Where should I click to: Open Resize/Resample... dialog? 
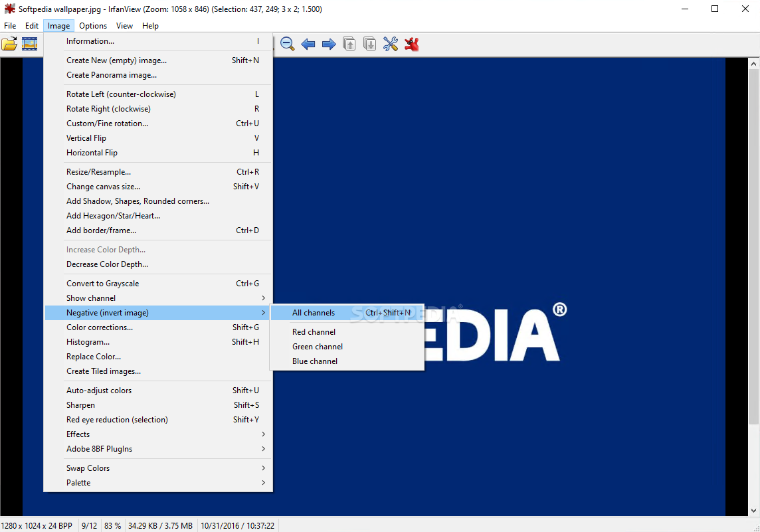pyautogui.click(x=158, y=172)
